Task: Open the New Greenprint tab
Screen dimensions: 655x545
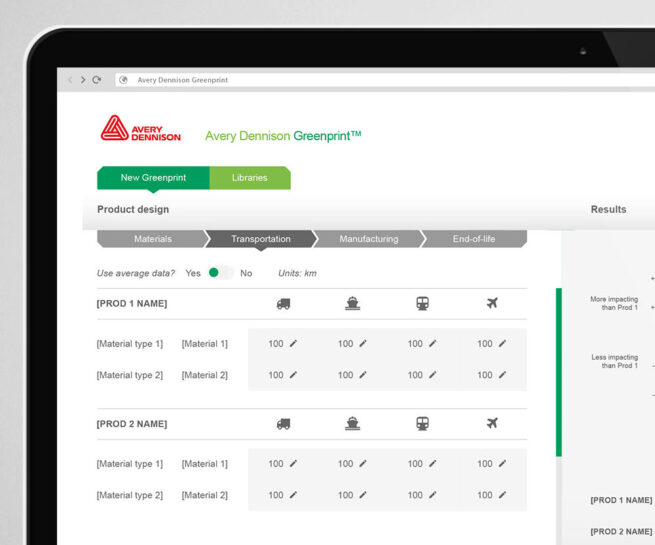Action: [x=153, y=178]
